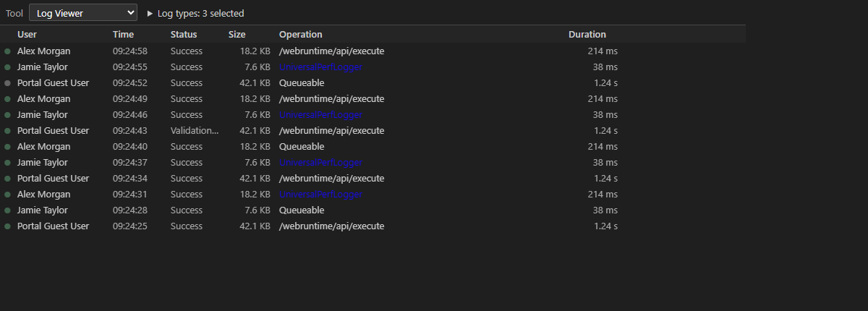868x311 pixels.
Task: Click the 38 ms duration in the 09:24:55 row
Action: pyautogui.click(x=605, y=67)
